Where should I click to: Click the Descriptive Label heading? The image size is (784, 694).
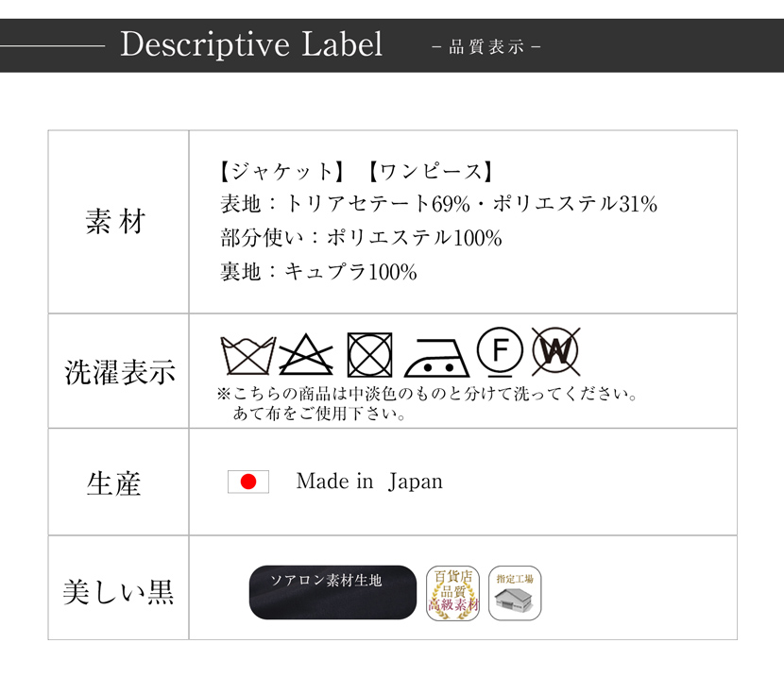coord(251,44)
